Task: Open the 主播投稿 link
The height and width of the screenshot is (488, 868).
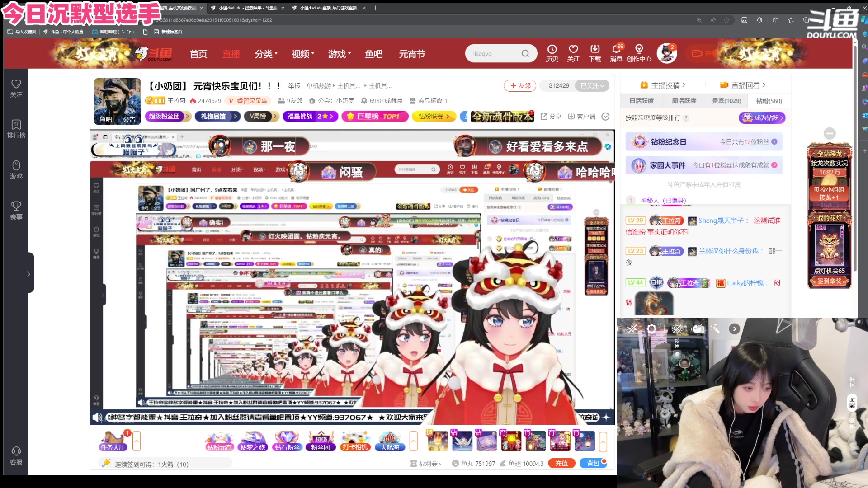Action: (663, 85)
